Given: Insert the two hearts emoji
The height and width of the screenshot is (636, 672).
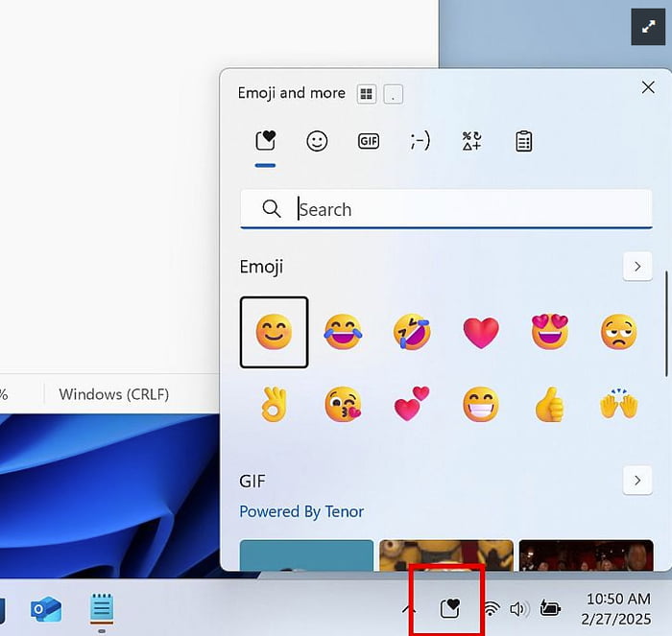Looking at the screenshot, I should pyautogui.click(x=412, y=404).
